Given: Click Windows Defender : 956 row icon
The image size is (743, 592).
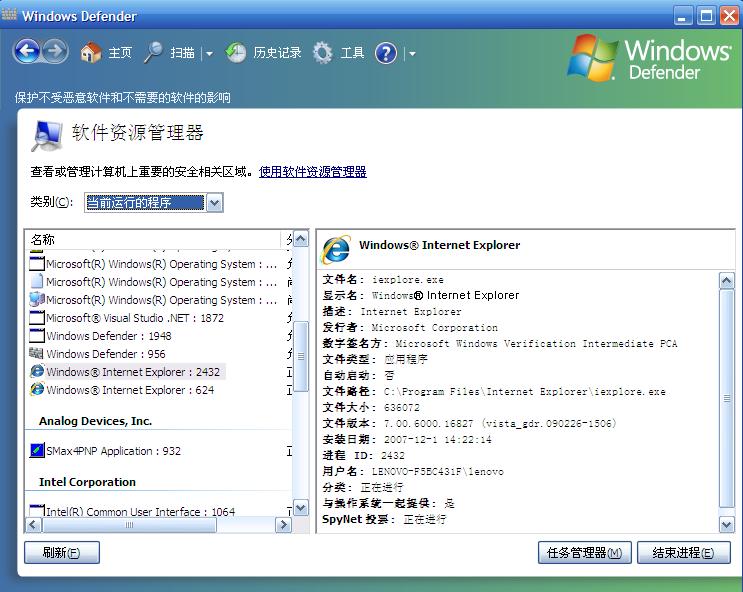Looking at the screenshot, I should coord(36,353).
